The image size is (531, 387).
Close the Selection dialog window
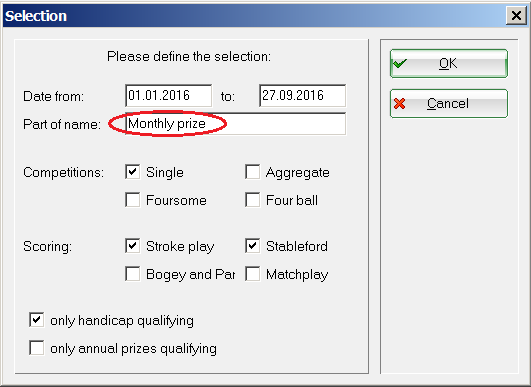[516, 16]
